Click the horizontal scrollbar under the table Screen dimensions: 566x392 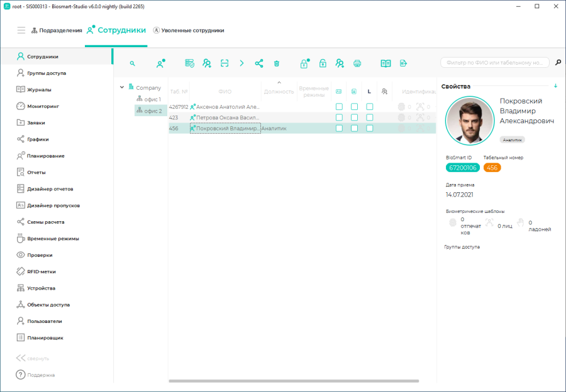coord(294,381)
